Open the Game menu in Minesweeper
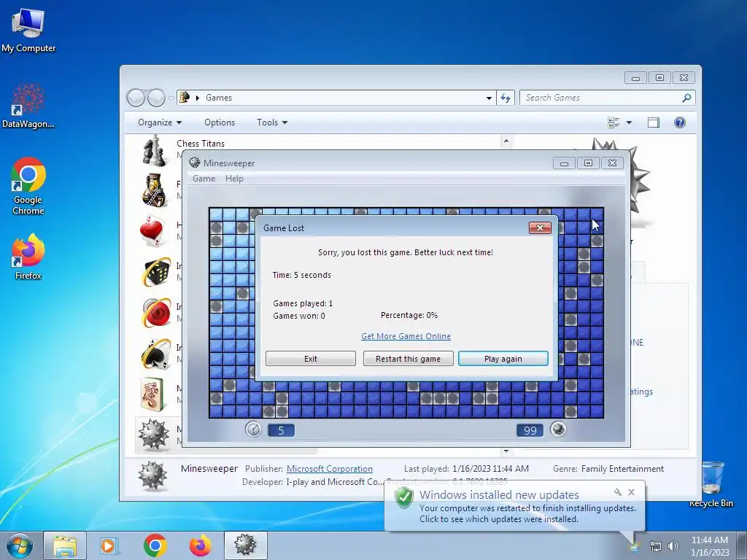Image resolution: width=747 pixels, height=560 pixels. pyautogui.click(x=204, y=179)
